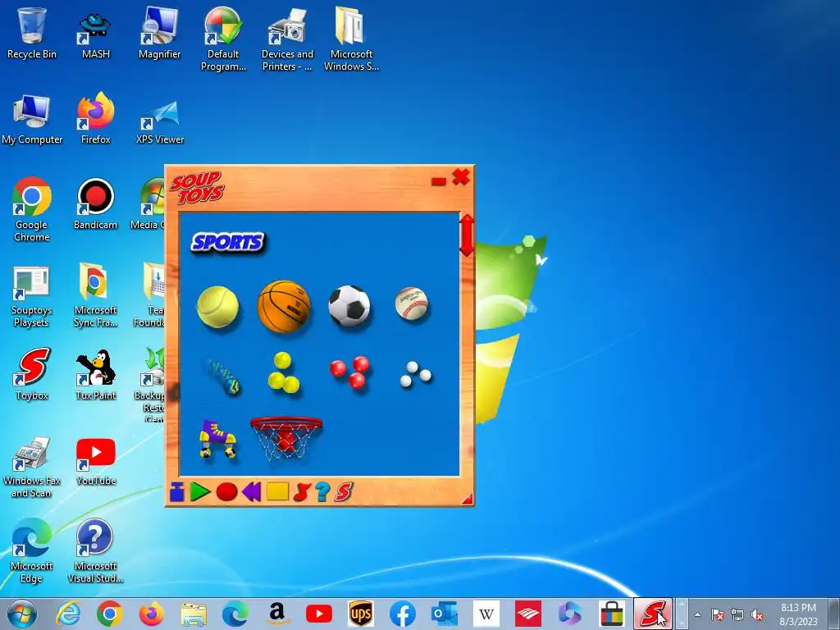Open File Explorer from the taskbar
Screen dimensions: 840x630
pyautogui.click(x=194, y=614)
